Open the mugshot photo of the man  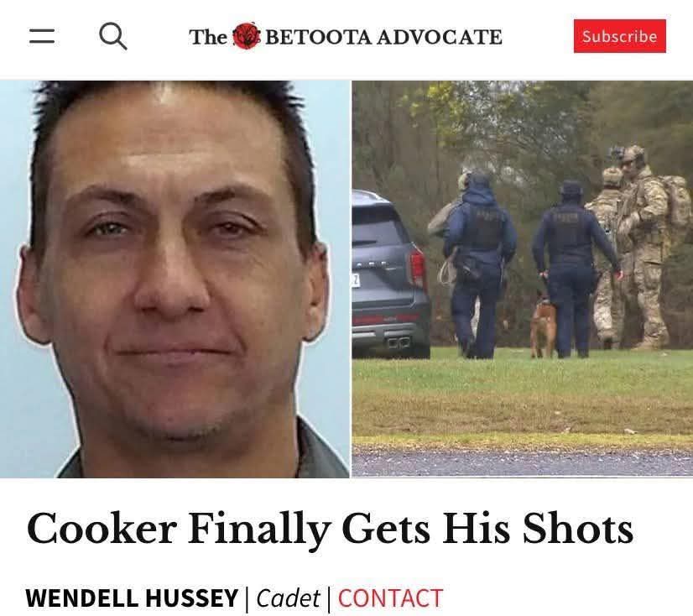click(175, 279)
